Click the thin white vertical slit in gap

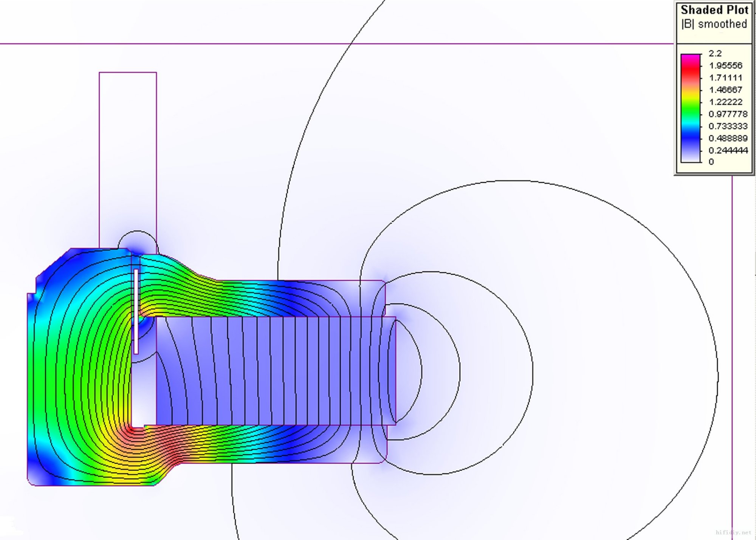(x=136, y=311)
